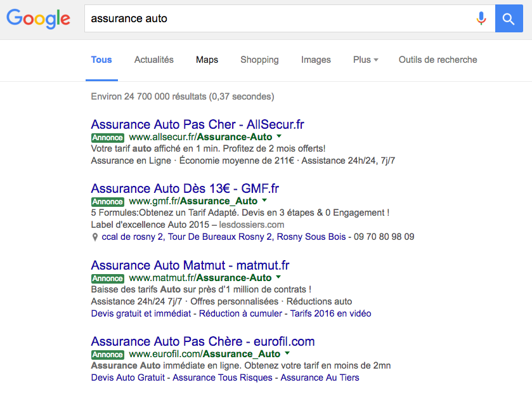
Task: Click the Votre tarif auto affiché description
Action: [208, 148]
